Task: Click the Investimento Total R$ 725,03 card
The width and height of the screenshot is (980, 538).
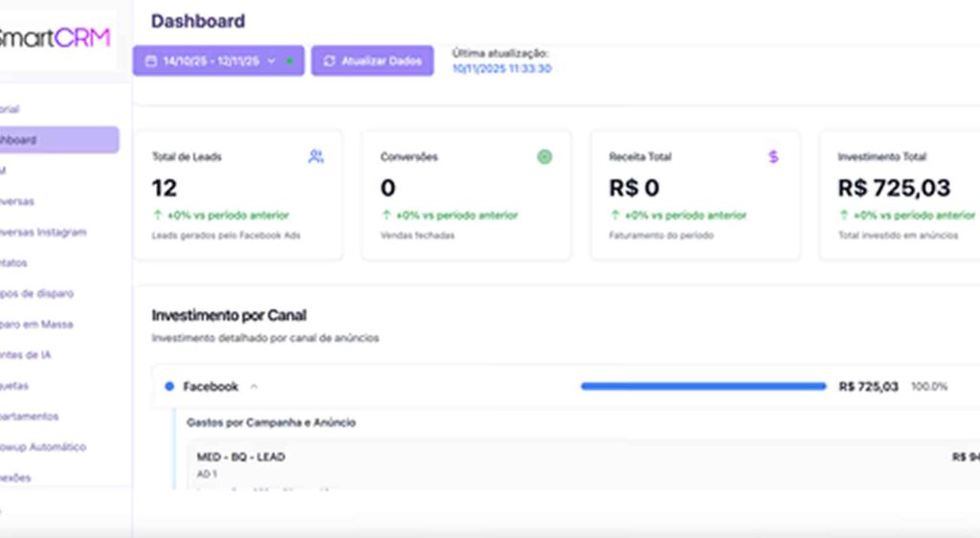Action: (900, 195)
